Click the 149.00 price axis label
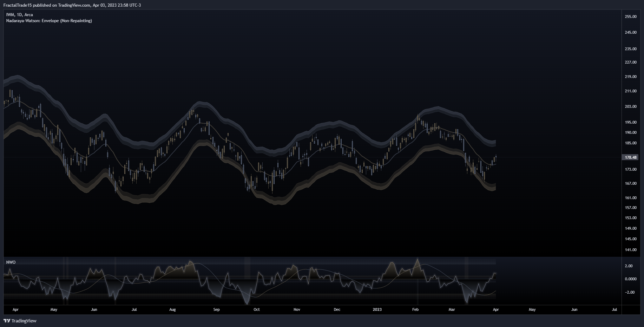644x327 pixels. pos(631,228)
